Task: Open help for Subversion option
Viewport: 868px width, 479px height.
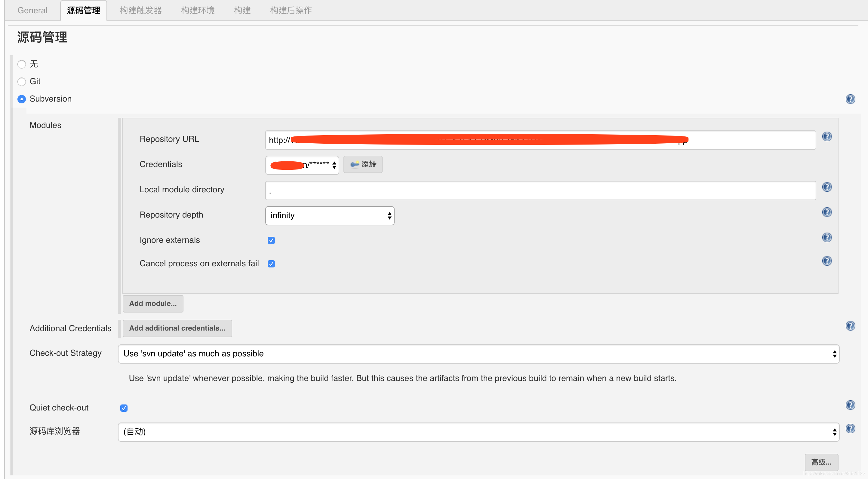Action: click(x=850, y=99)
